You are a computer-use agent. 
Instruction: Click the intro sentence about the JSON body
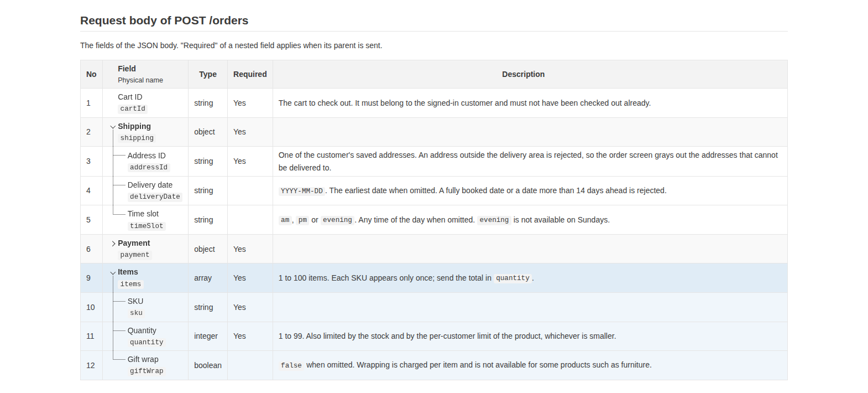point(231,45)
